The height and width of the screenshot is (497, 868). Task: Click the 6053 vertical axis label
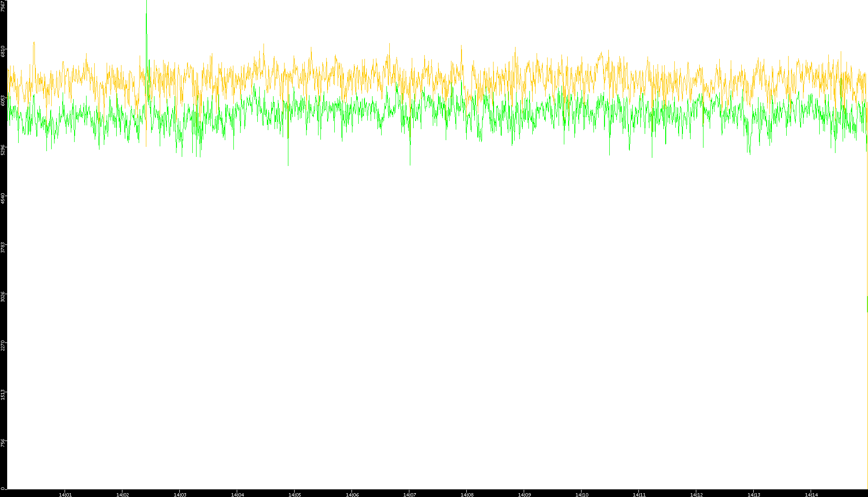pyautogui.click(x=3, y=100)
